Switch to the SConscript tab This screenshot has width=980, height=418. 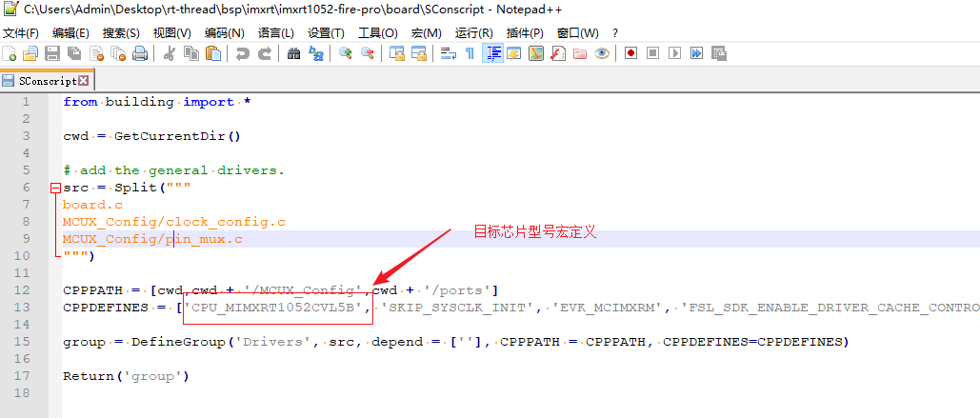(x=46, y=81)
